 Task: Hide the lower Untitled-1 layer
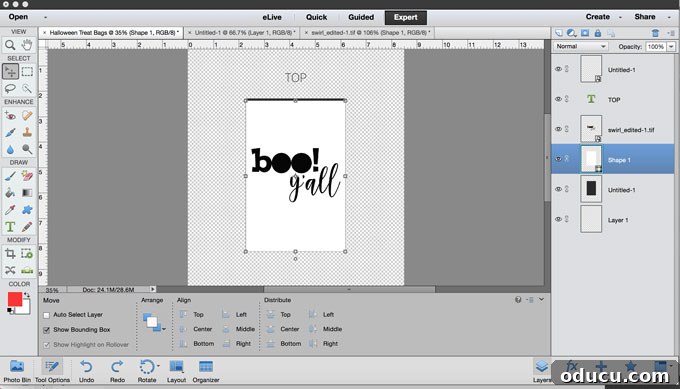[558, 189]
